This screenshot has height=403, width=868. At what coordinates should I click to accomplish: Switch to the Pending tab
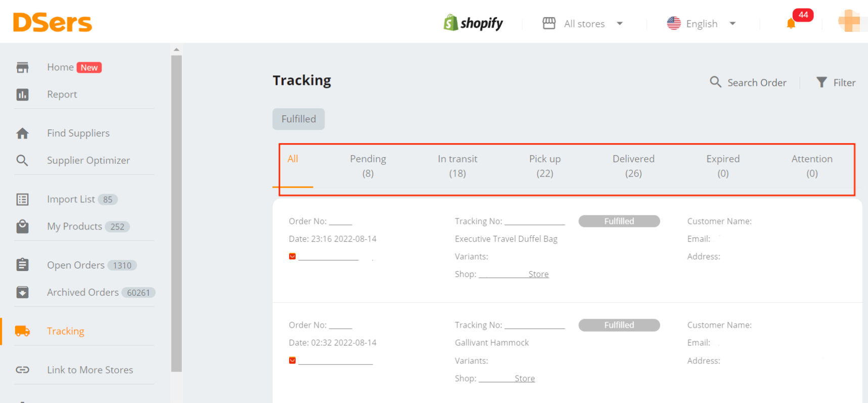[368, 166]
